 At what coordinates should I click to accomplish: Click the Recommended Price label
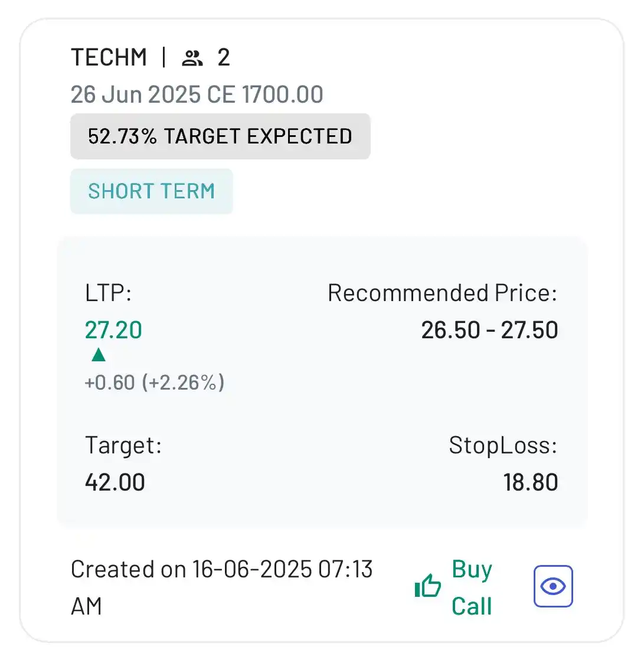coord(443,293)
